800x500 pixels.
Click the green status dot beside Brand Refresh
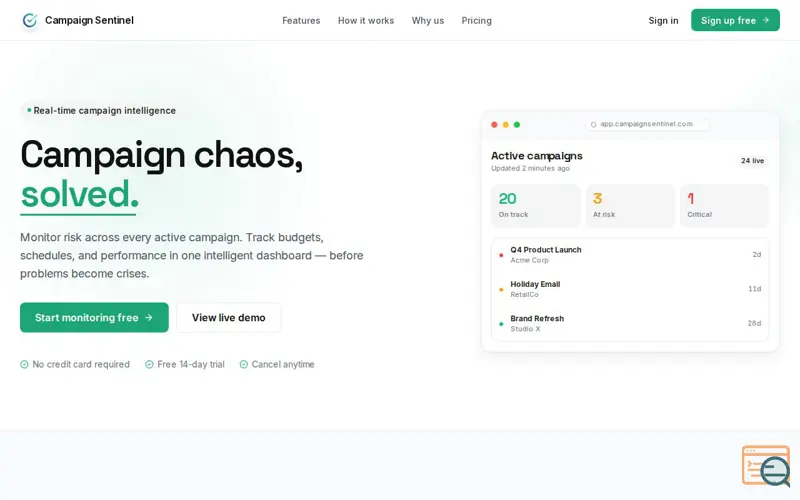(501, 323)
